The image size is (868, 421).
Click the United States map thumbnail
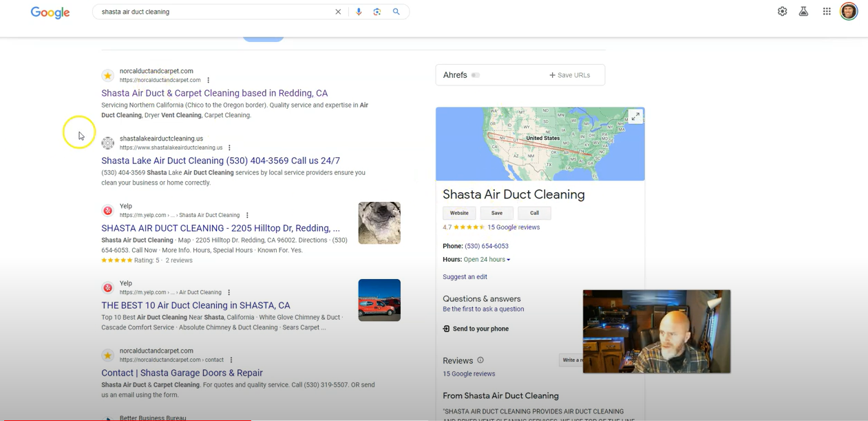point(540,144)
